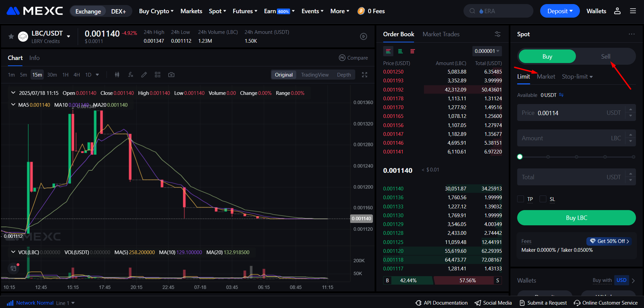Select the Market order tab

(x=546, y=77)
